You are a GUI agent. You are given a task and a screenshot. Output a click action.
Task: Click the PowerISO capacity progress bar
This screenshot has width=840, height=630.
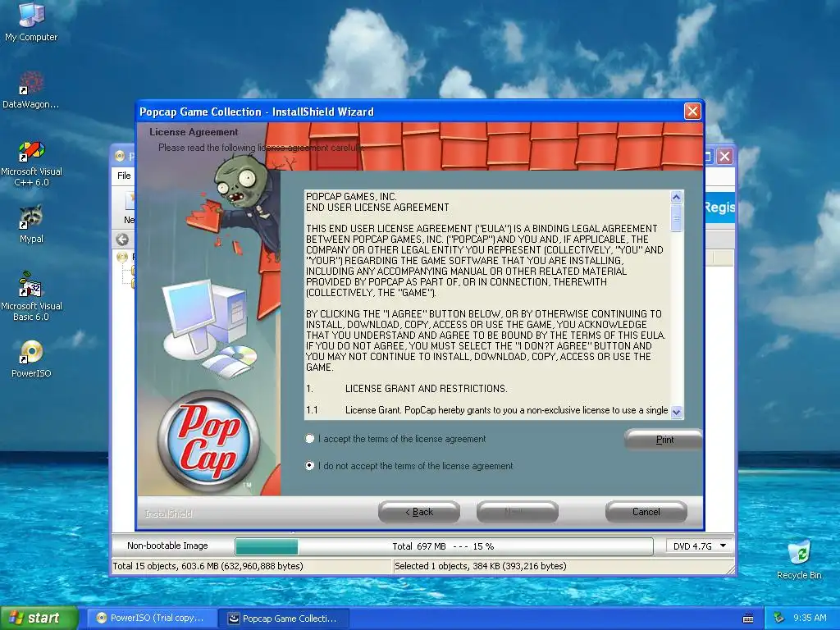tap(444, 546)
